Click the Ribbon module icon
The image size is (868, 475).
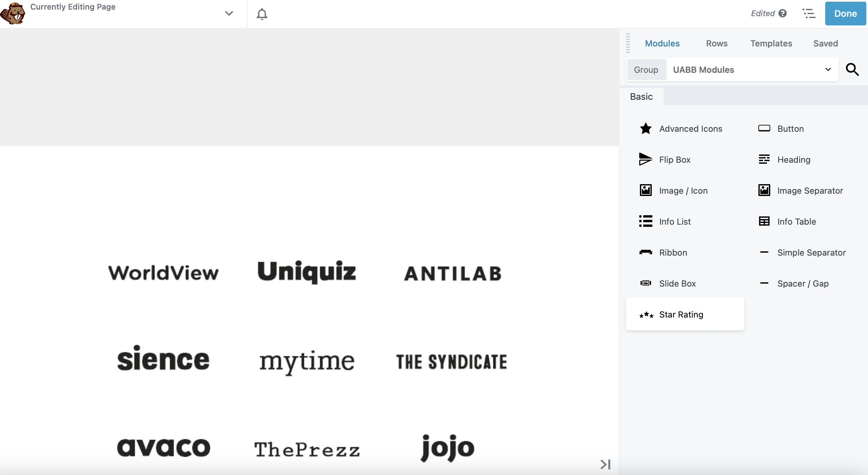(645, 252)
